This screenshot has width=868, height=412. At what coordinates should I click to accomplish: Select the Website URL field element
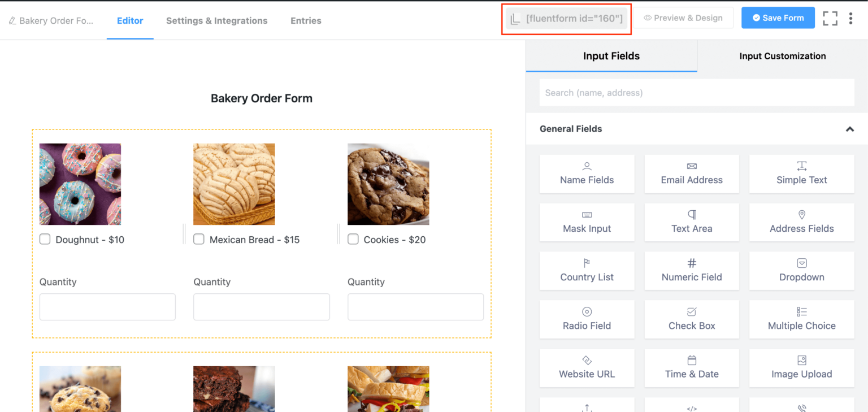(x=587, y=368)
